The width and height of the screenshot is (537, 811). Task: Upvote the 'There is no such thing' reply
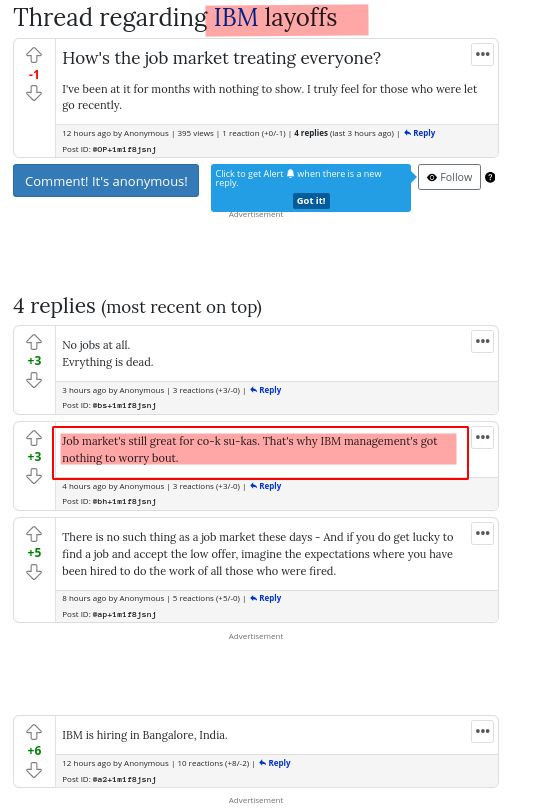coord(34,534)
